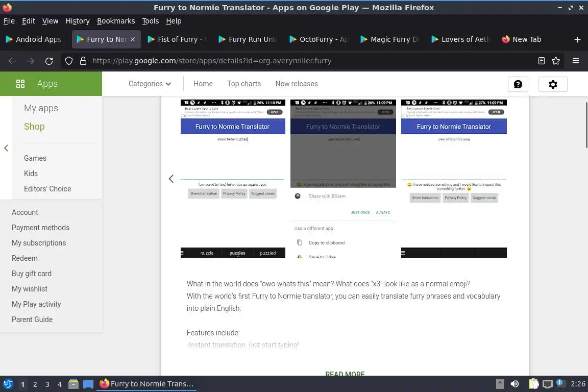Open the History menu
Viewport: 588px width, 392px height.
[x=78, y=21]
